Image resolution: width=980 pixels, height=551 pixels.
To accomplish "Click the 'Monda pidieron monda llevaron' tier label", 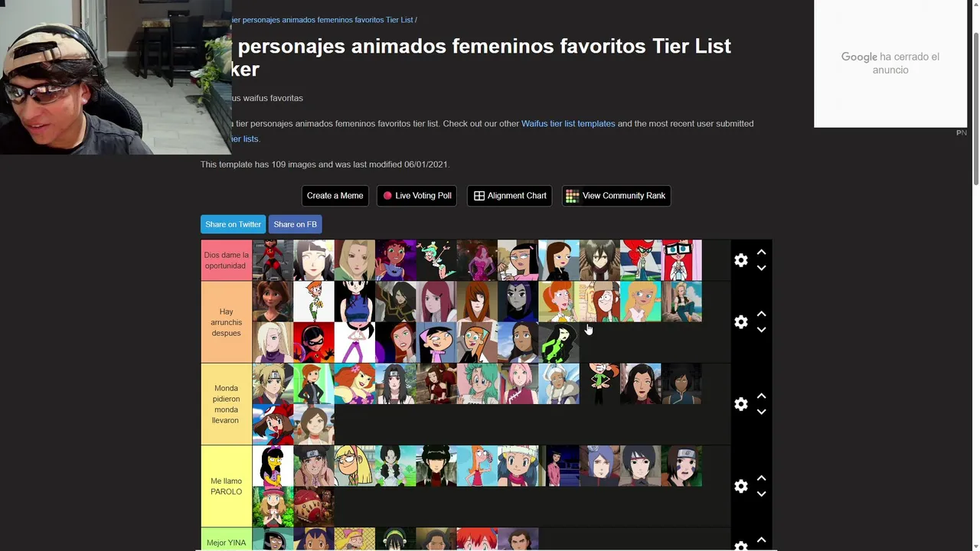I will click(226, 404).
